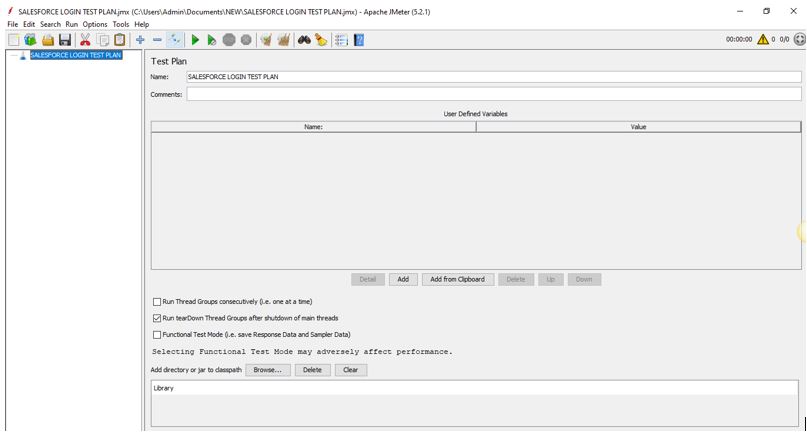Click the Name: column header
Viewport: 807px width, 432px height.
(x=313, y=127)
